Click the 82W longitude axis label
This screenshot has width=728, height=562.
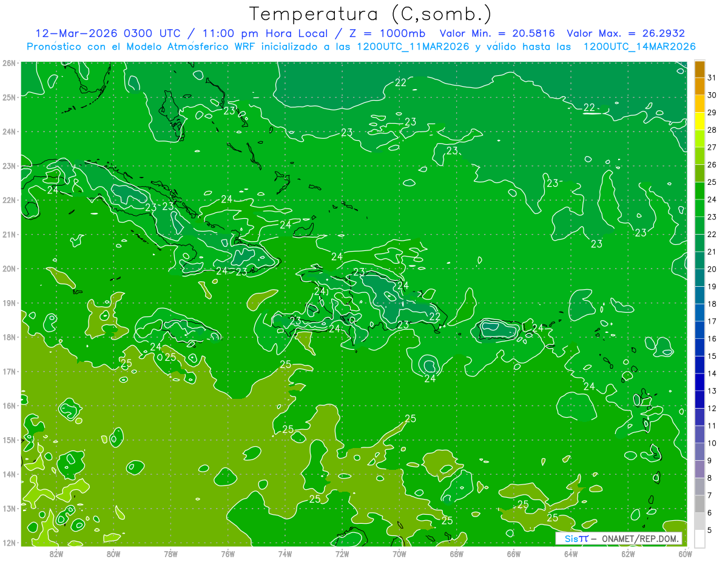click(56, 554)
